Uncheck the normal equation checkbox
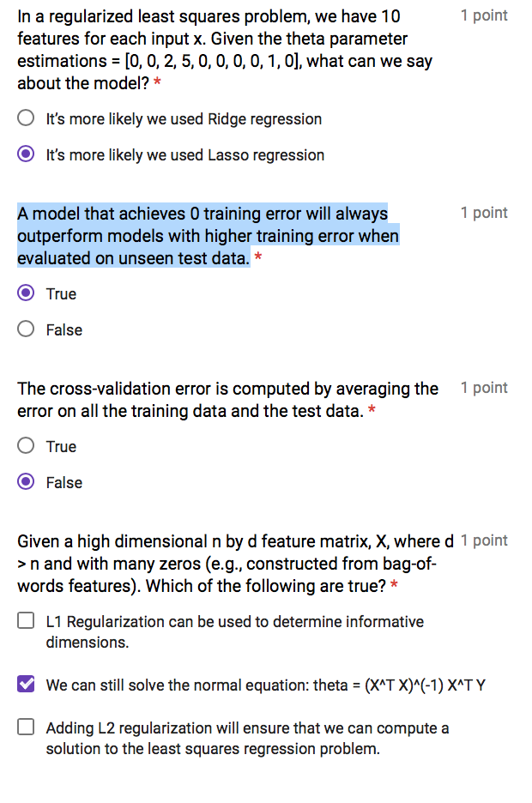The height and width of the screenshot is (803, 532). [x=26, y=683]
